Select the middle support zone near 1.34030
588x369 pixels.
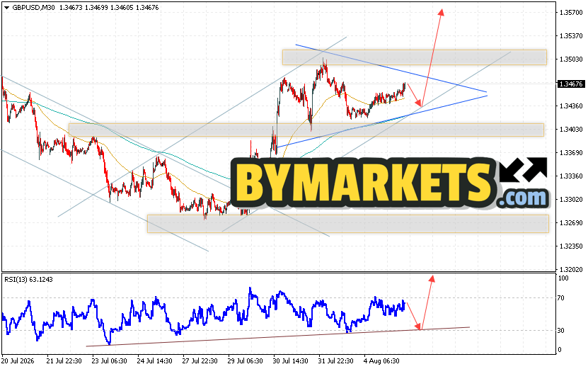point(306,130)
